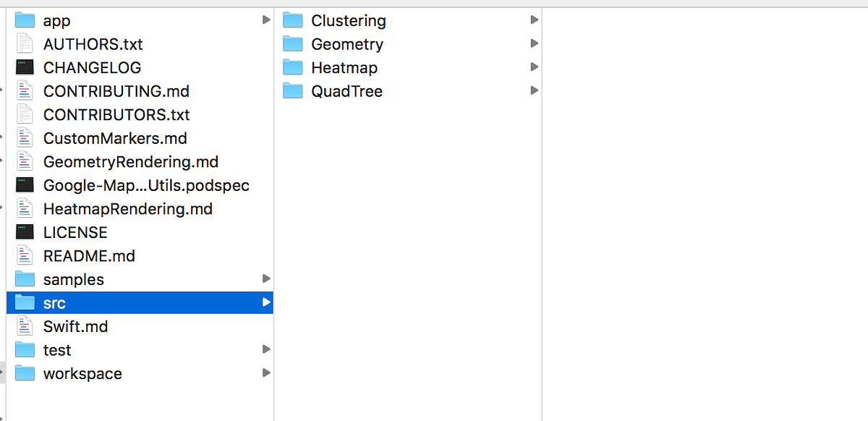This screenshot has width=868, height=421.
Task: Expand the test folder using its chevron
Action: point(266,349)
